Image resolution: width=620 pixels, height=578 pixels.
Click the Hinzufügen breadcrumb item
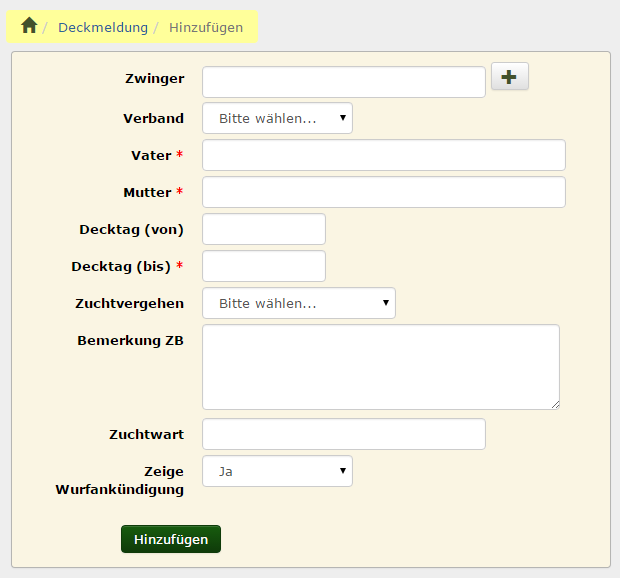[x=206, y=28]
